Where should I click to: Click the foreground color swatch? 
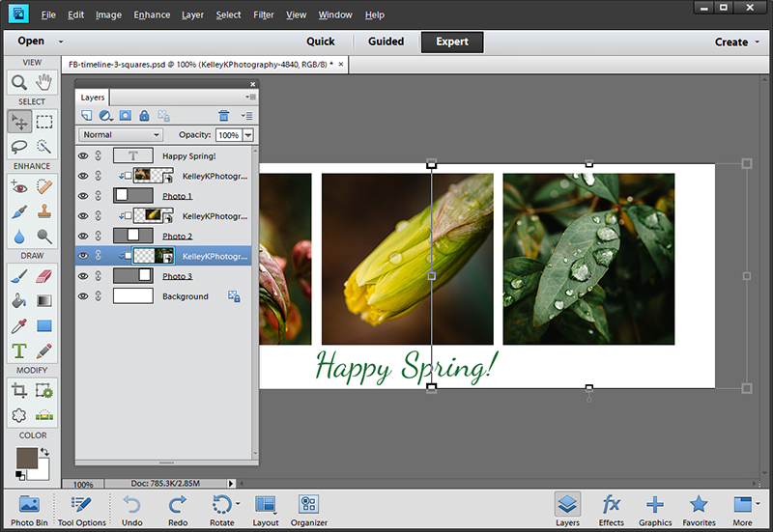(27, 458)
